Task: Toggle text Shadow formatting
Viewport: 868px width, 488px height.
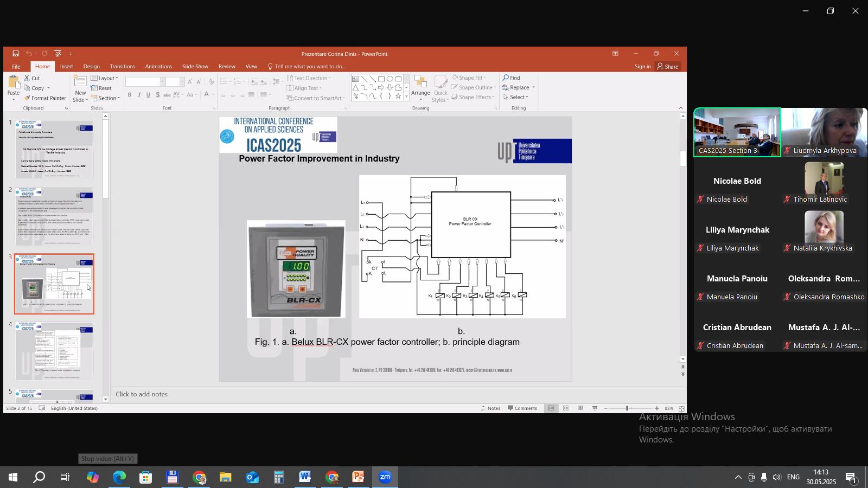Action: pos(157,95)
